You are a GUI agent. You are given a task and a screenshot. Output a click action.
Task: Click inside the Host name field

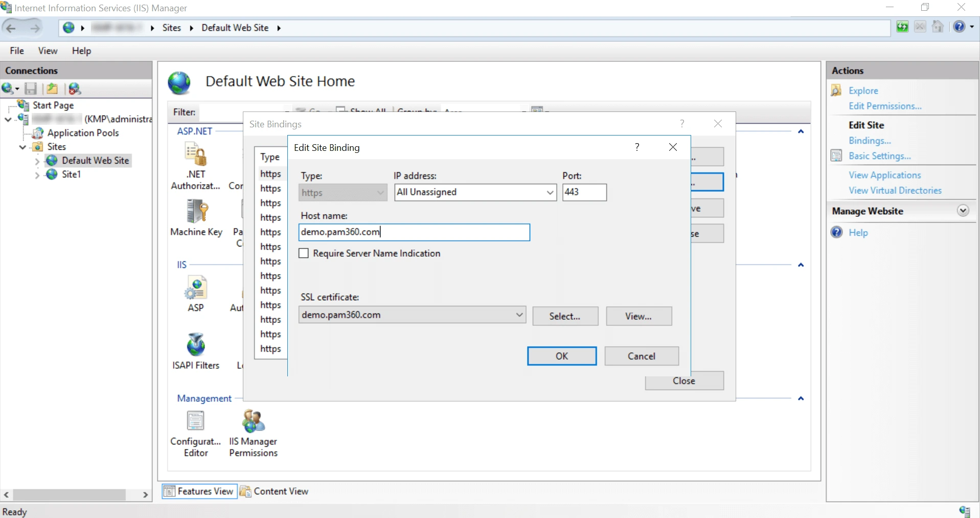point(414,232)
